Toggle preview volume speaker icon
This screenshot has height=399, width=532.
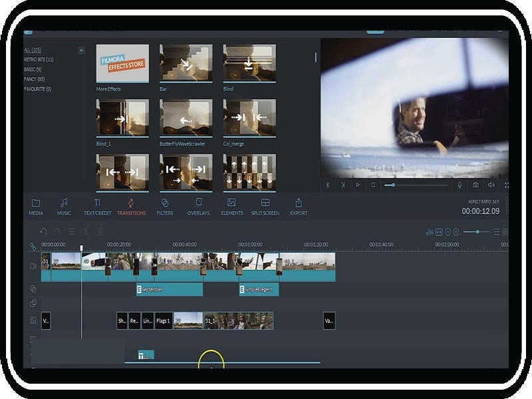(x=491, y=185)
